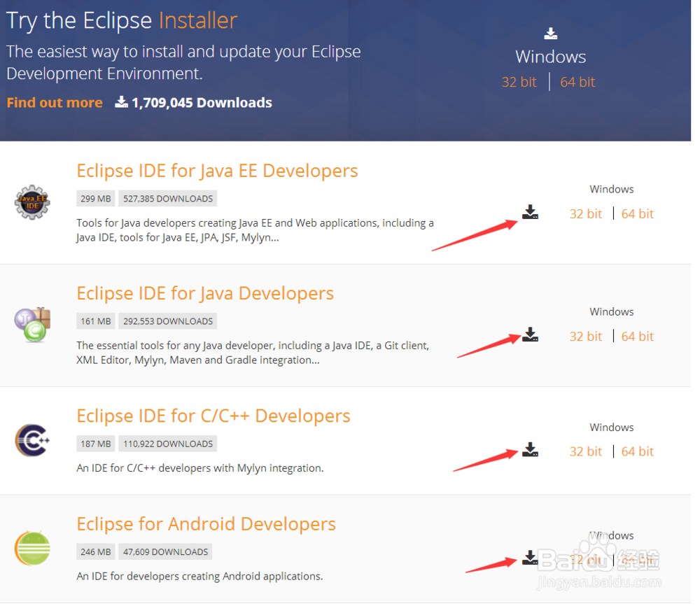
Task: Select 32 bit for Eclipse IDE for Java Developers
Action: 586,337
